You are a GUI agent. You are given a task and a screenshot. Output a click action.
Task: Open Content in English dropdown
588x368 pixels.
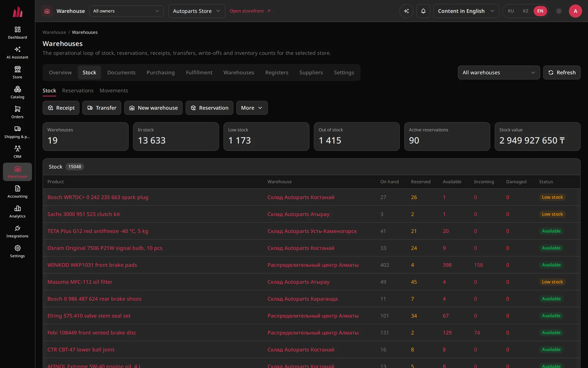466,11
